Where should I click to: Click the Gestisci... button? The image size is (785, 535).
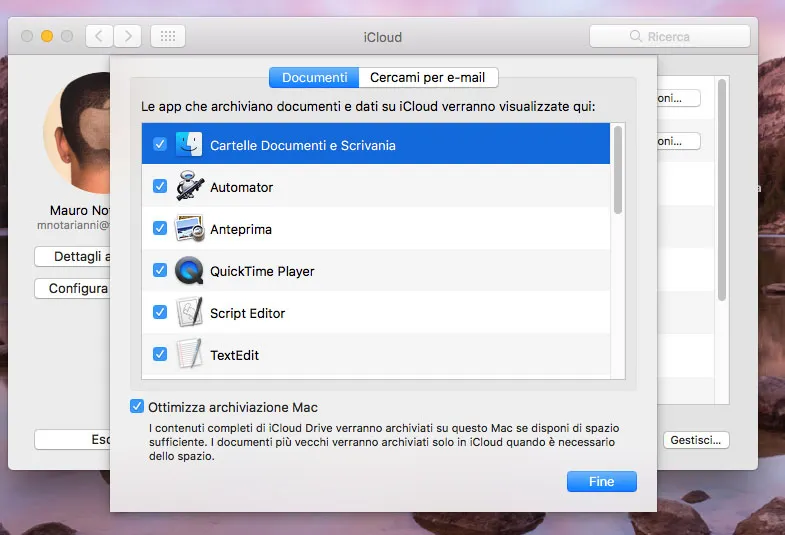[696, 440]
